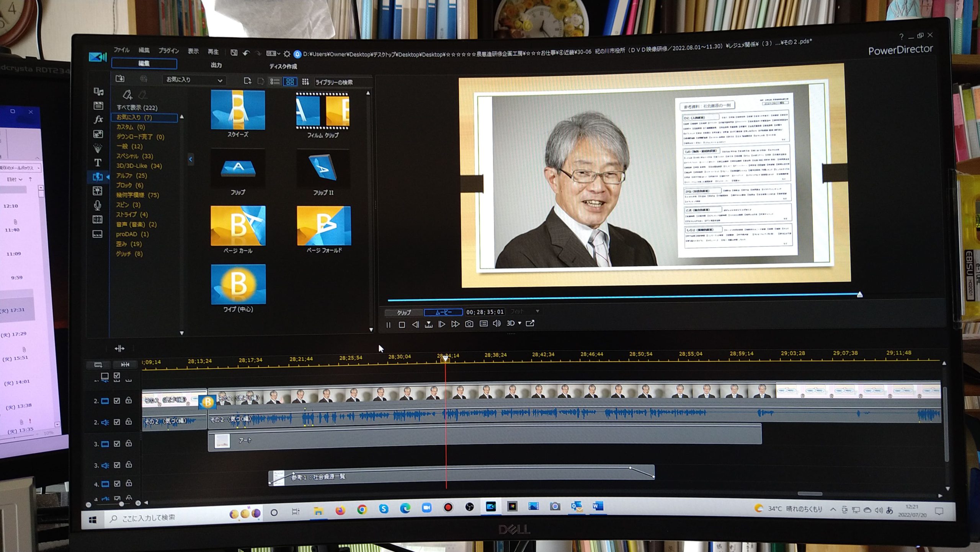Toggle video track 2 enable checkbox
Viewport: 980px width, 552px height.
coord(117,401)
